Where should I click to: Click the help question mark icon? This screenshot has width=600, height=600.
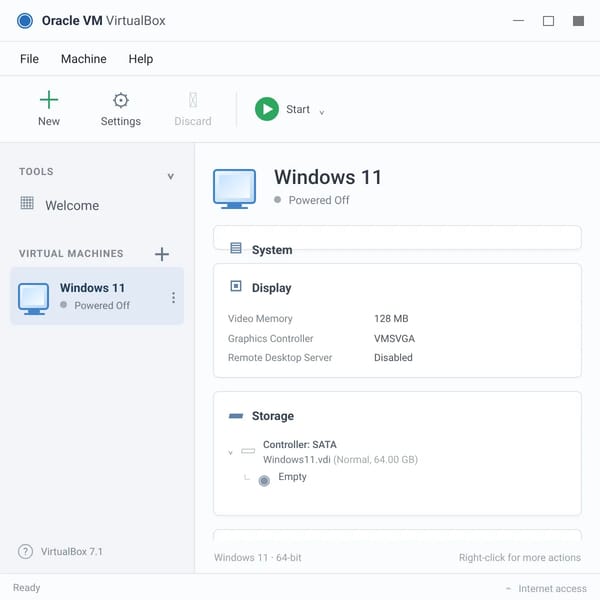click(25, 551)
